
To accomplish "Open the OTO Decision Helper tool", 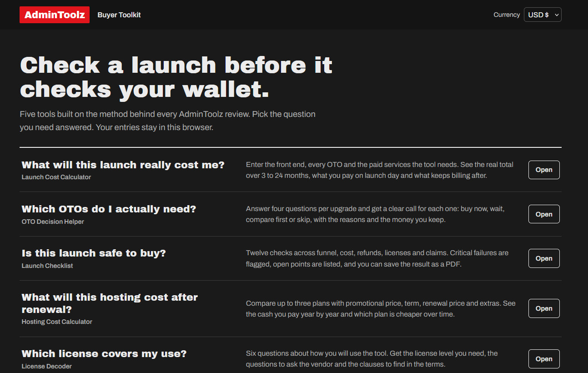I will pos(544,214).
